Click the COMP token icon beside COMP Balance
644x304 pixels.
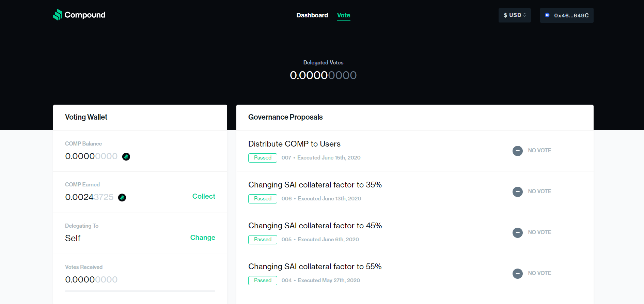click(x=126, y=156)
